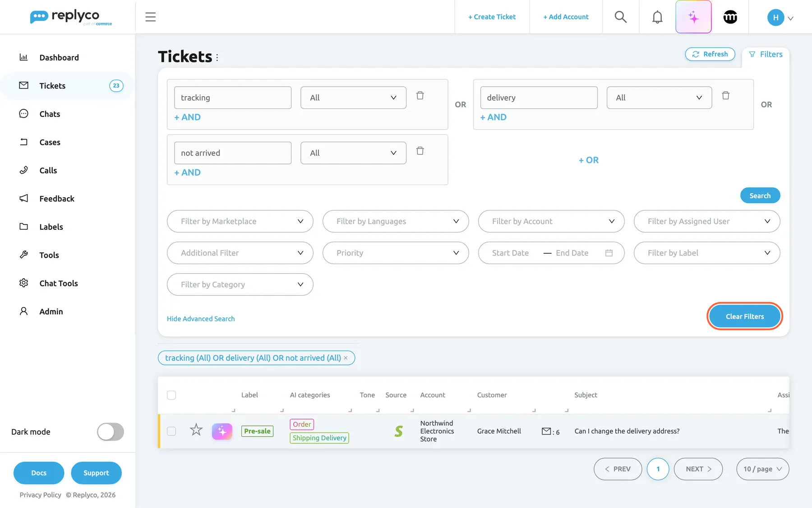
Task: Open the H user avatar menu
Action: click(780, 18)
